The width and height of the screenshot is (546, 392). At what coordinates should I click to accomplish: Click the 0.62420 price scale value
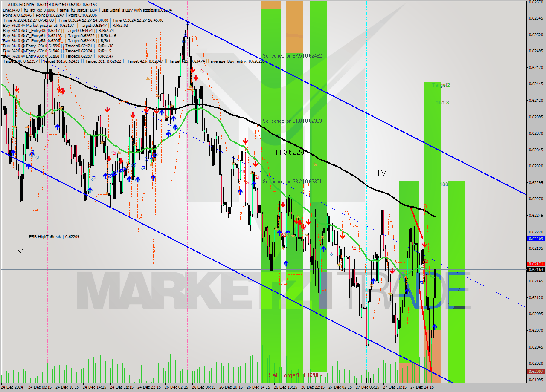[x=536, y=100]
